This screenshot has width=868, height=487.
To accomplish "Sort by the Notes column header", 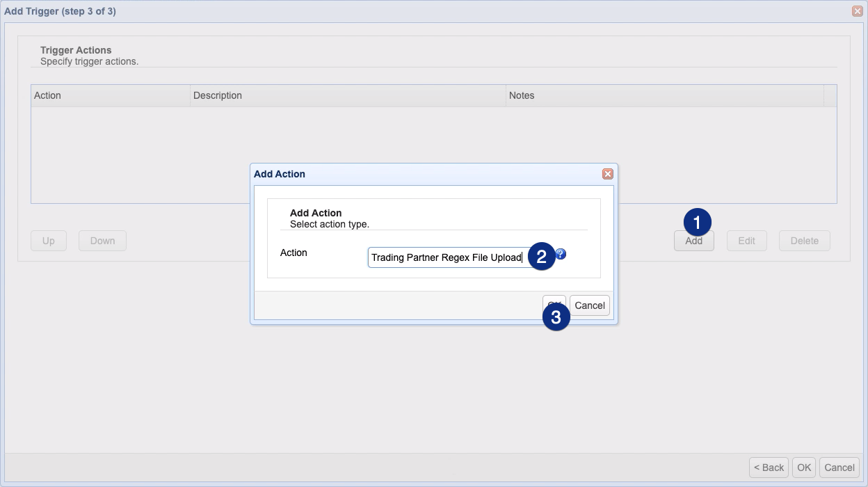I will pyautogui.click(x=522, y=95).
